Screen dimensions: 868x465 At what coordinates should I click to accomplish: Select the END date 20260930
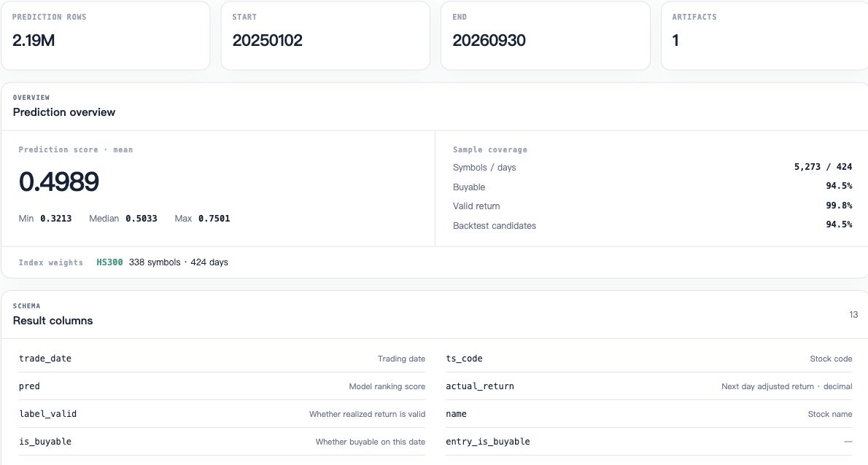489,40
